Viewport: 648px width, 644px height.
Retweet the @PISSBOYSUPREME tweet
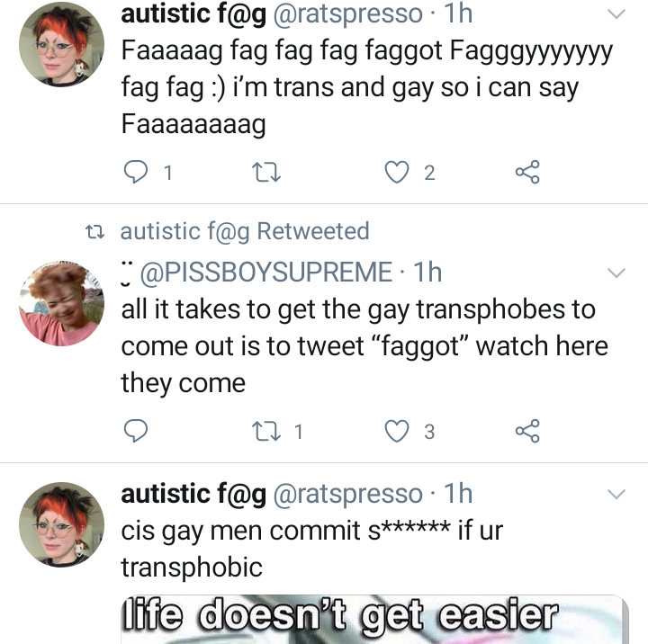click(x=266, y=431)
